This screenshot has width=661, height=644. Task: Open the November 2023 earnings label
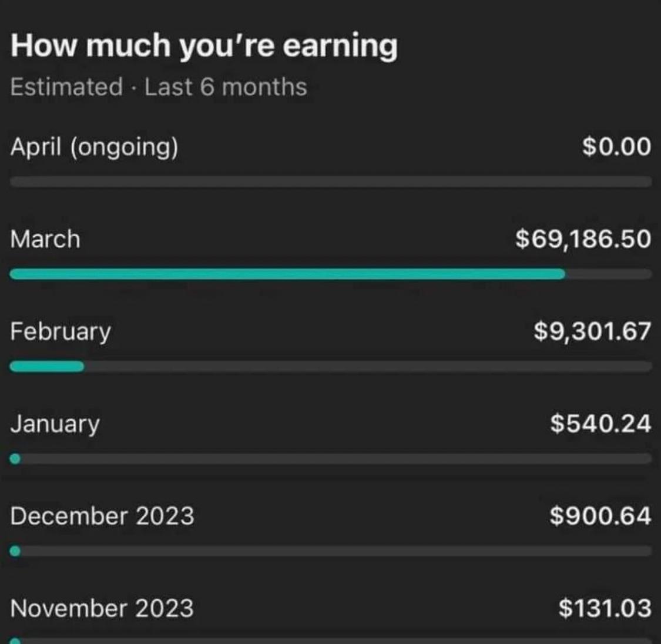point(102,609)
